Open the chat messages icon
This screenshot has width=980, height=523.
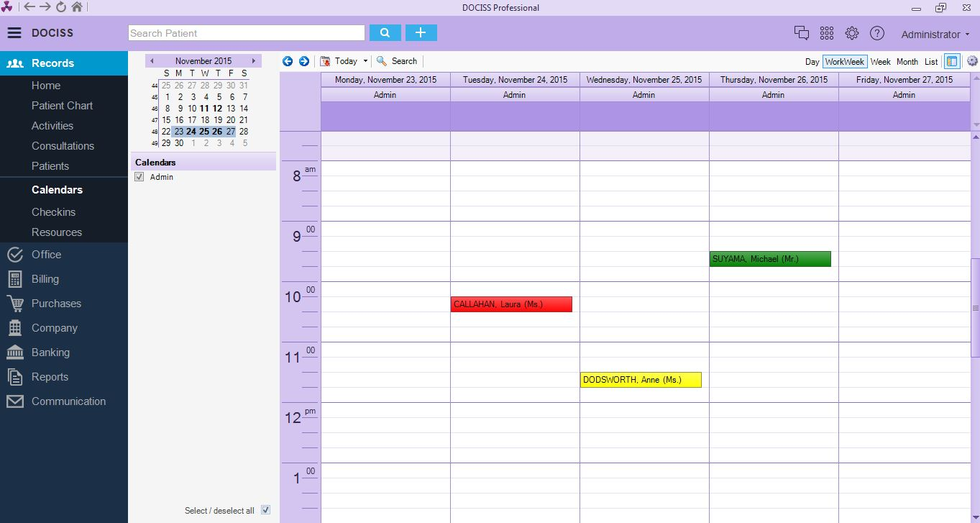click(x=802, y=33)
